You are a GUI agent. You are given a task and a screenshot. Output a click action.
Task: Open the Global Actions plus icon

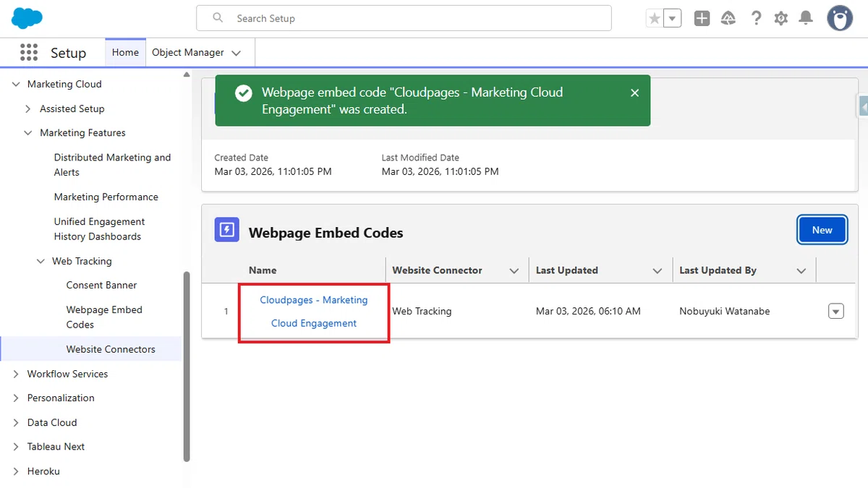702,19
